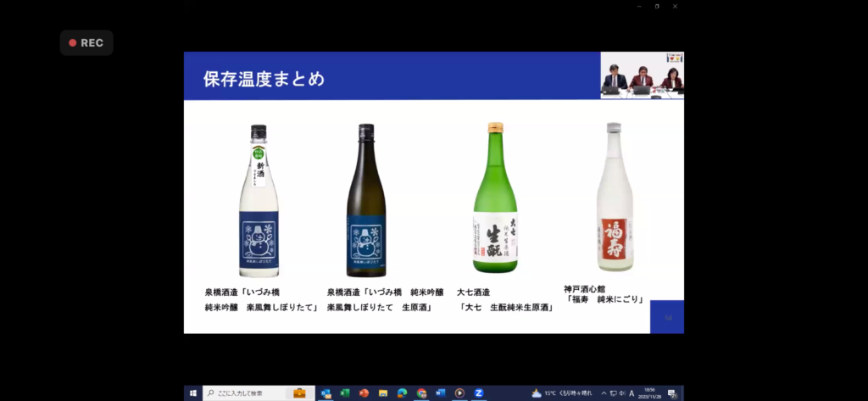Open the briefcase icon in search box
Screen dimensions: 868x401
coord(299,393)
